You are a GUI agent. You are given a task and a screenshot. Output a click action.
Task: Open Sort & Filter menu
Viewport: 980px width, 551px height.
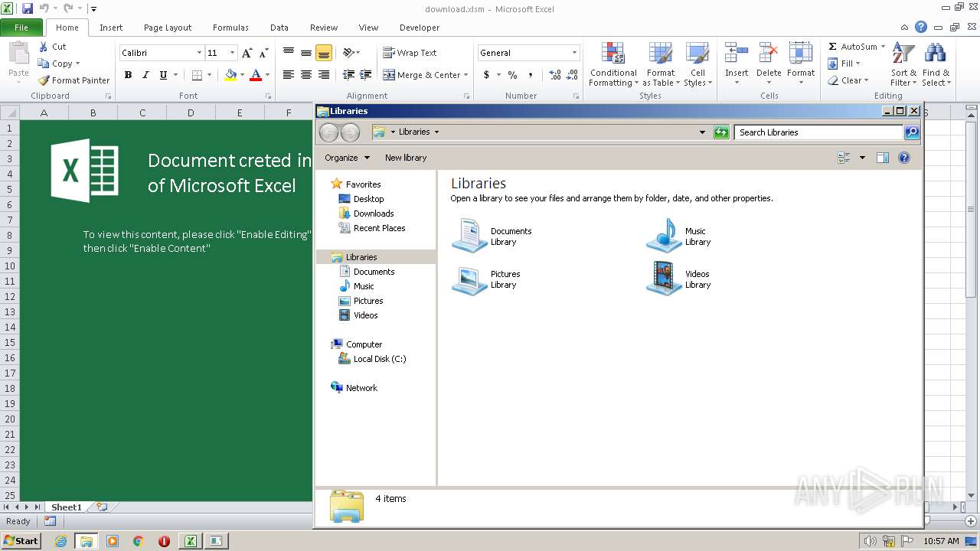(x=903, y=65)
